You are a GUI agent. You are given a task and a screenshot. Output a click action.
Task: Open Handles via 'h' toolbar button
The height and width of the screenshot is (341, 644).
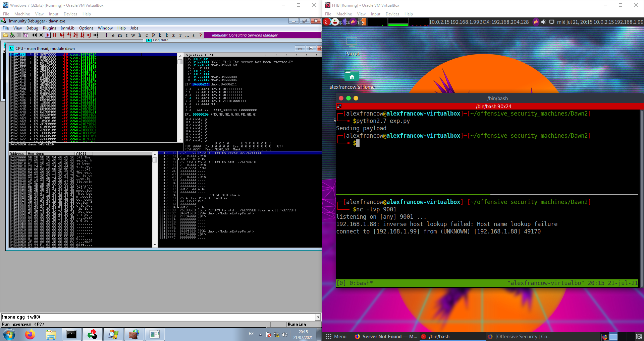click(x=140, y=35)
